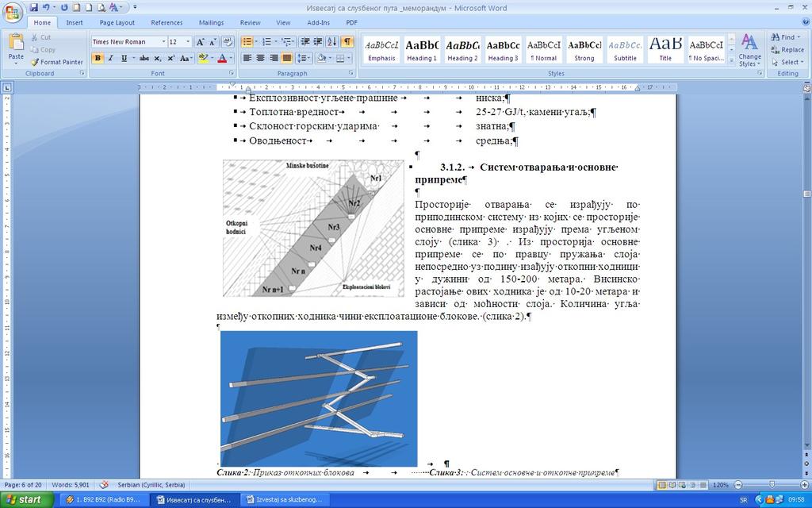812x508 pixels.
Task: Click the Format Painter brush
Action: [x=56, y=62]
